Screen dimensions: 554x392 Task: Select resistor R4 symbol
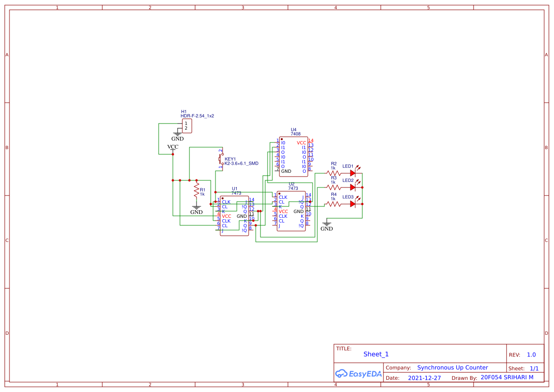tap(333, 204)
